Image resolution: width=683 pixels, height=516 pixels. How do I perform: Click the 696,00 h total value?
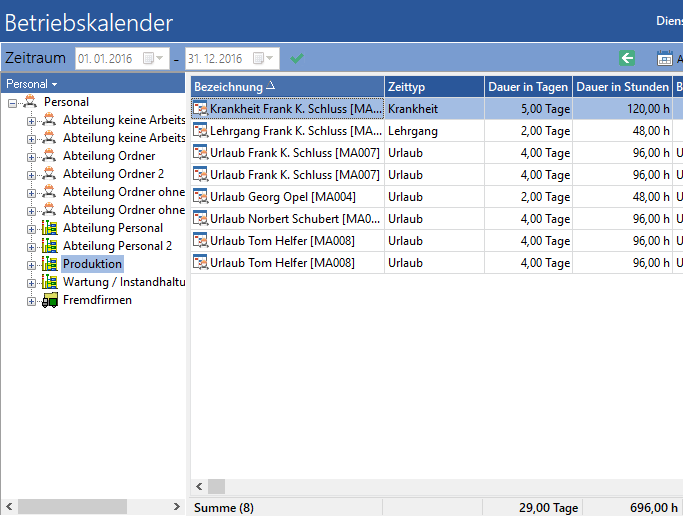point(653,508)
